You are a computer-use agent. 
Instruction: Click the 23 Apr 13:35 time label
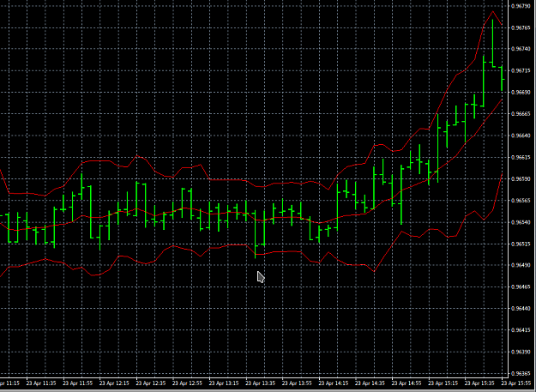(261, 383)
